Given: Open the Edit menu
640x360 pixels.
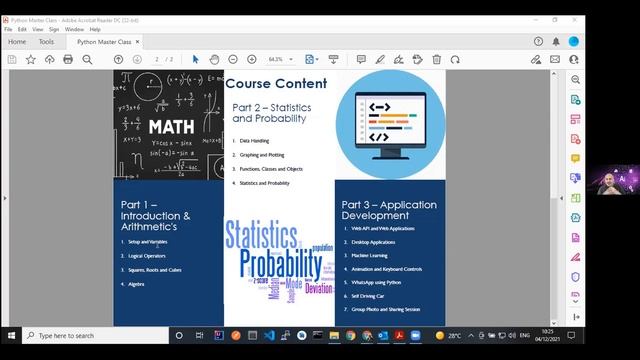Looking at the screenshot, I should coord(22,29).
